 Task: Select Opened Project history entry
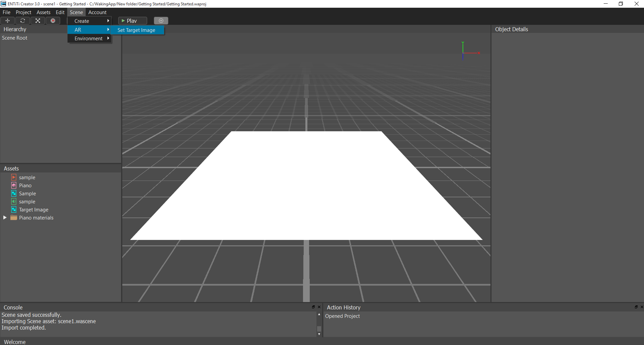click(x=342, y=316)
